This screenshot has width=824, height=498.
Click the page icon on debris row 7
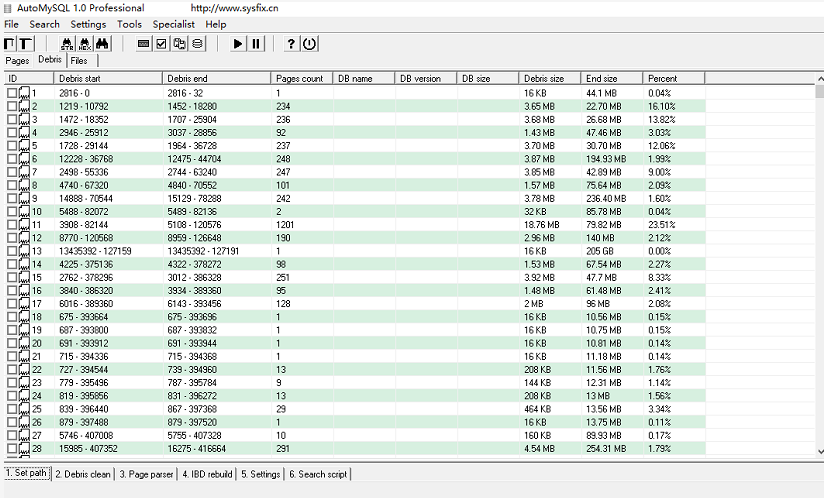coord(24,172)
